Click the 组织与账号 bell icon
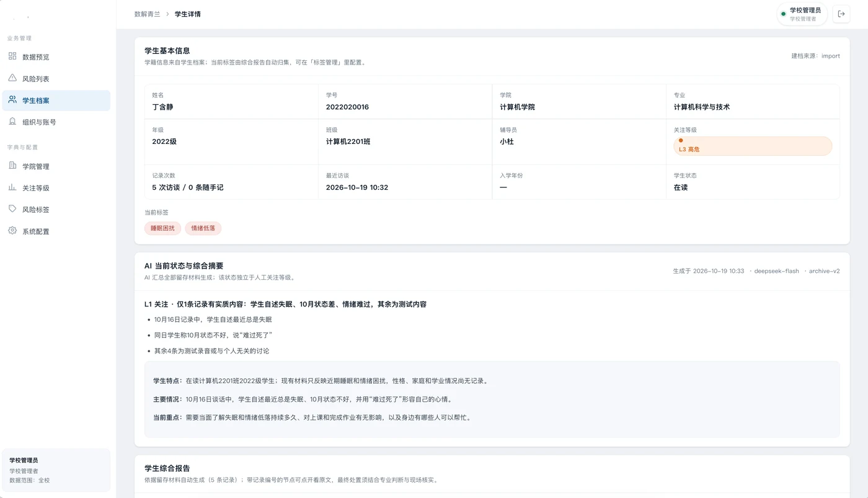The width and height of the screenshot is (868, 498). 12,122
